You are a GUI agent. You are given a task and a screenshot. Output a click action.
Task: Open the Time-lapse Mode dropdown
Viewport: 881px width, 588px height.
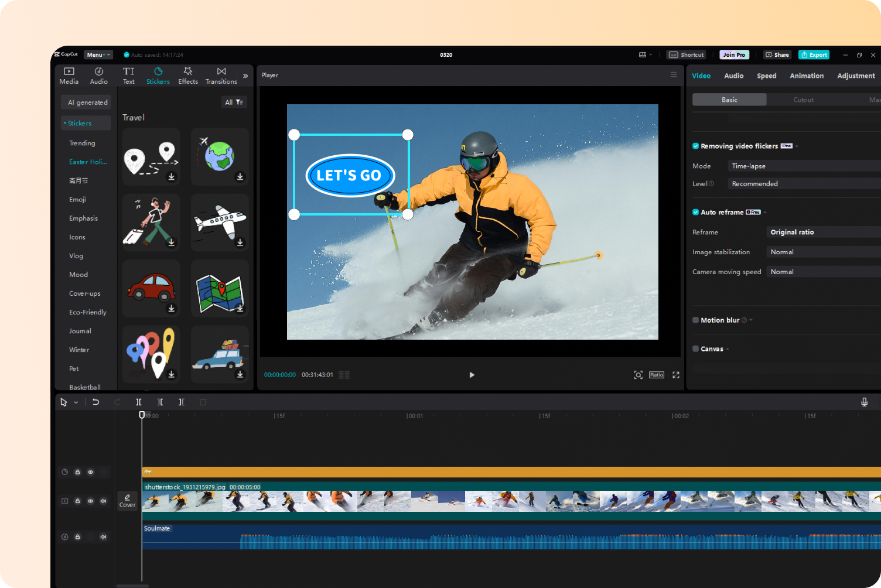coord(803,166)
